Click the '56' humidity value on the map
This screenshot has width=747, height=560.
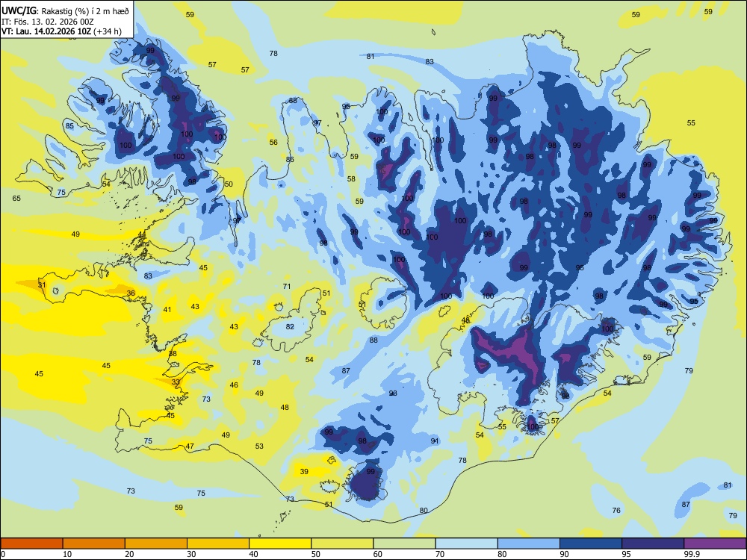tap(273, 142)
